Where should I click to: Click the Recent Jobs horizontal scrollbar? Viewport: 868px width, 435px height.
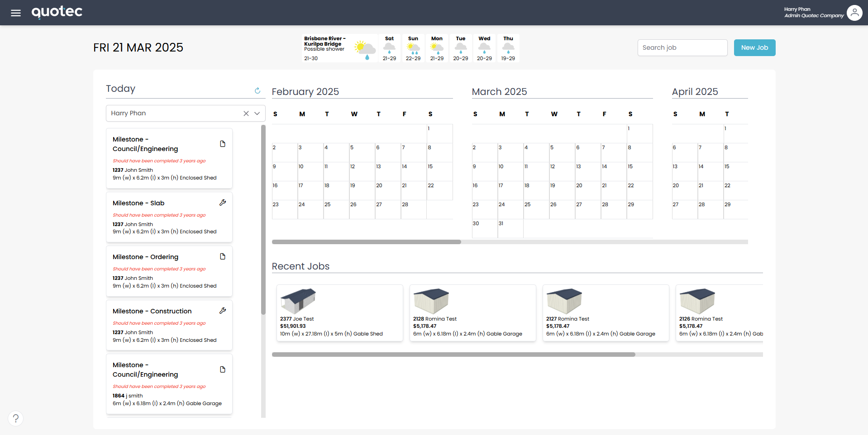pyautogui.click(x=453, y=355)
